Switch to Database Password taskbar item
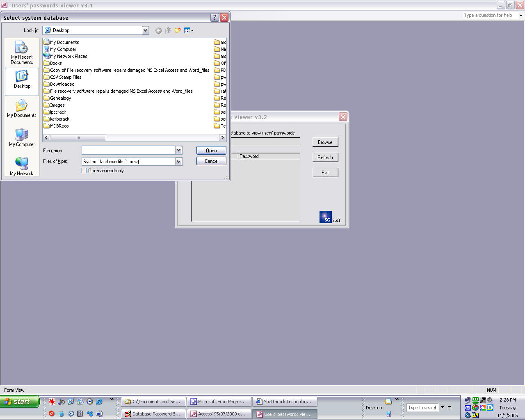The width and height of the screenshot is (525, 420). pos(153,414)
